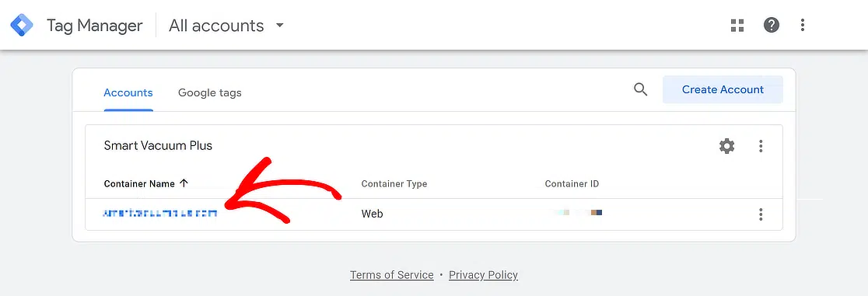This screenshot has height=296, width=868.
Task: Open the help question mark icon
Action: [x=771, y=25]
